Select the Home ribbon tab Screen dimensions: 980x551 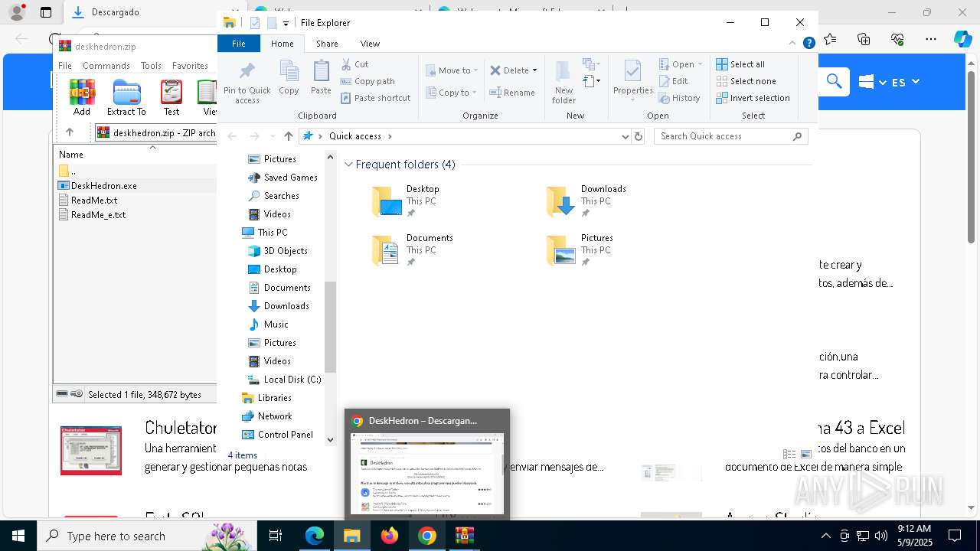click(x=283, y=44)
